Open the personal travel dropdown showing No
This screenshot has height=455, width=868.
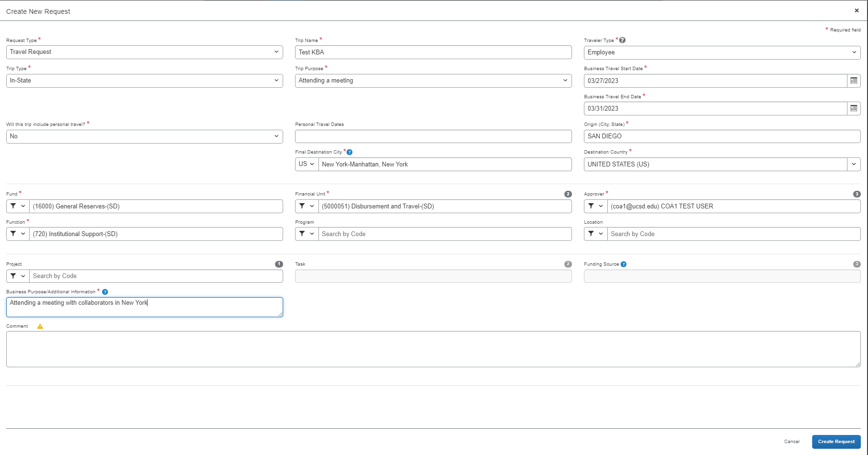click(277, 136)
